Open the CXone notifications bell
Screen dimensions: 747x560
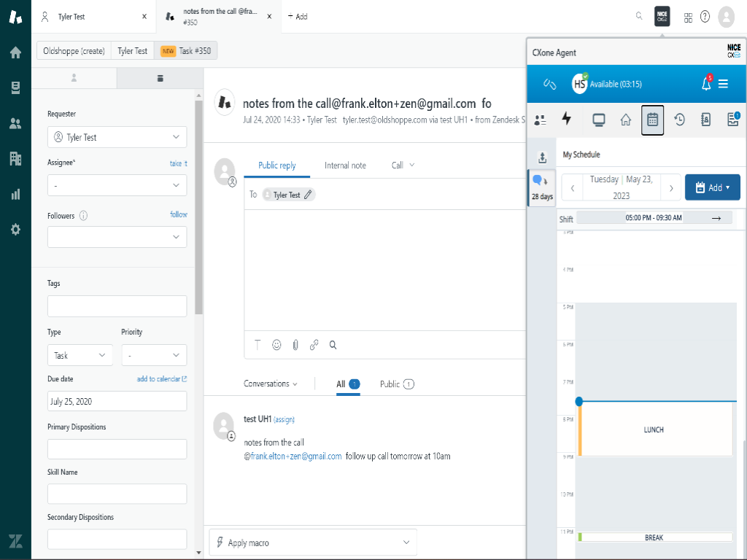click(x=706, y=84)
